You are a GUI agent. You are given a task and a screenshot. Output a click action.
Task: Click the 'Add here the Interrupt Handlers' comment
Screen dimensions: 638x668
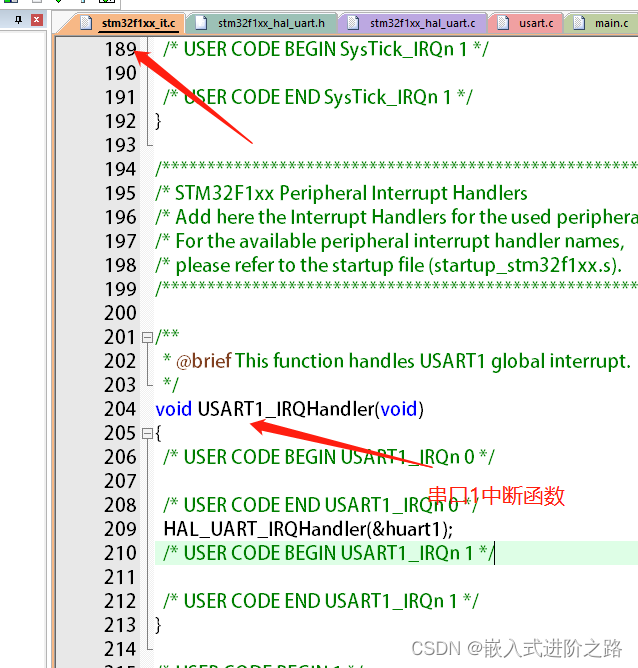pyautogui.click(x=397, y=217)
